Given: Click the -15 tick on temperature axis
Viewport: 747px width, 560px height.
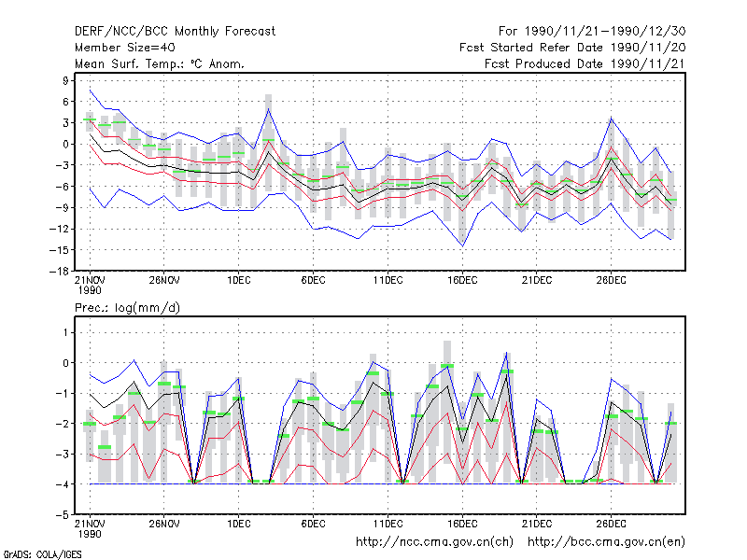Looking at the screenshot, I should click(59, 250).
